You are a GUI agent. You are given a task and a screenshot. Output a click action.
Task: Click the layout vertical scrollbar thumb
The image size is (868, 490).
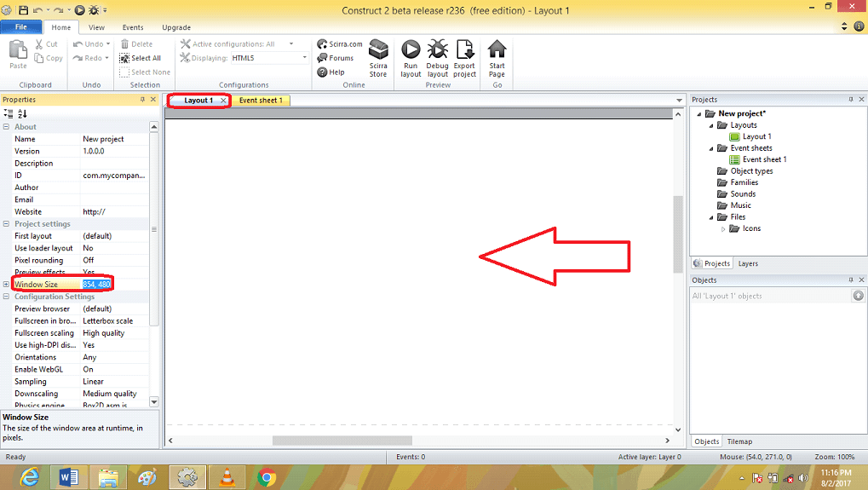[677, 234]
